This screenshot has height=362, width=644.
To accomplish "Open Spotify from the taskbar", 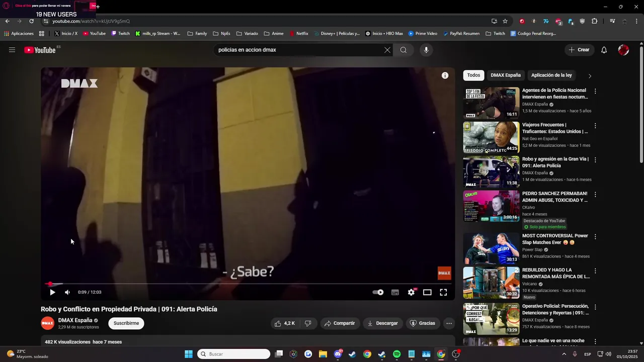I will [396, 354].
